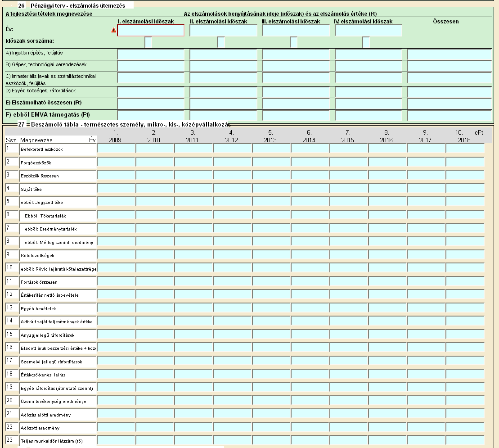The image size is (499, 448).
Task: Click A) Ingatlan építés Összesen field
Action: coord(450,54)
